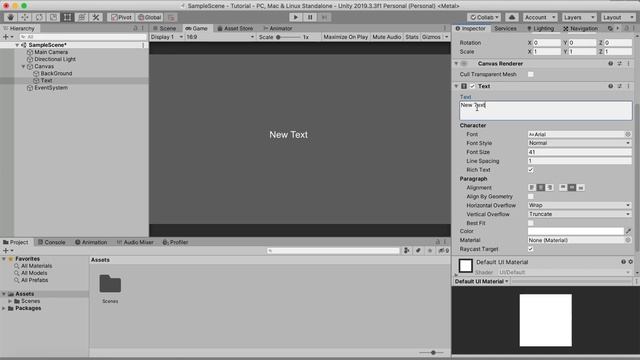Toggle Mute Audio
640x360 pixels.
(x=387, y=37)
